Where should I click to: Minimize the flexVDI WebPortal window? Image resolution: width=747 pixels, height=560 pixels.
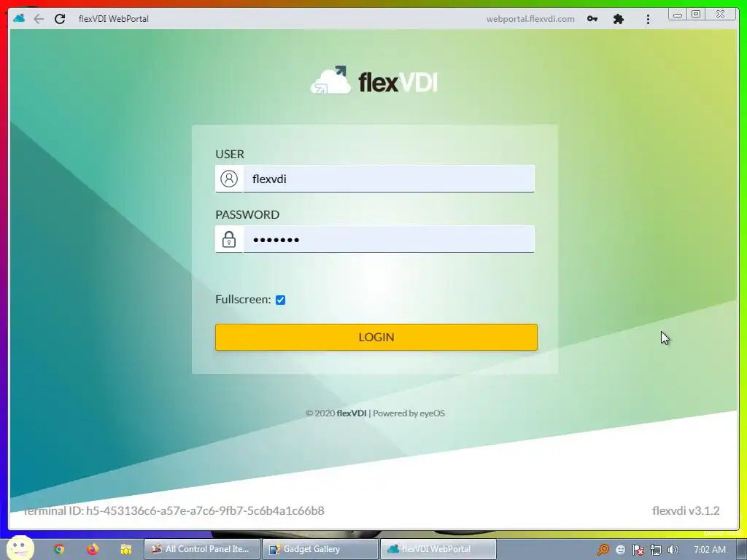(x=678, y=15)
